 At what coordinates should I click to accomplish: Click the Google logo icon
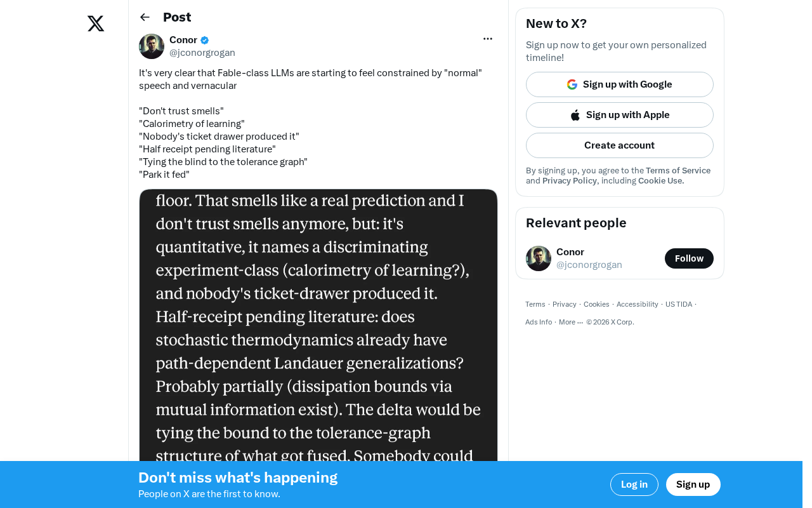572,84
